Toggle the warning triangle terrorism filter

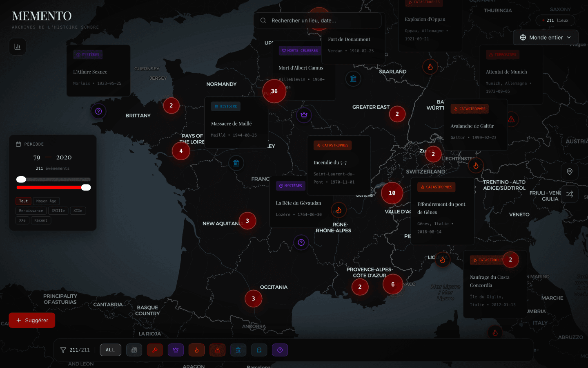point(217,350)
